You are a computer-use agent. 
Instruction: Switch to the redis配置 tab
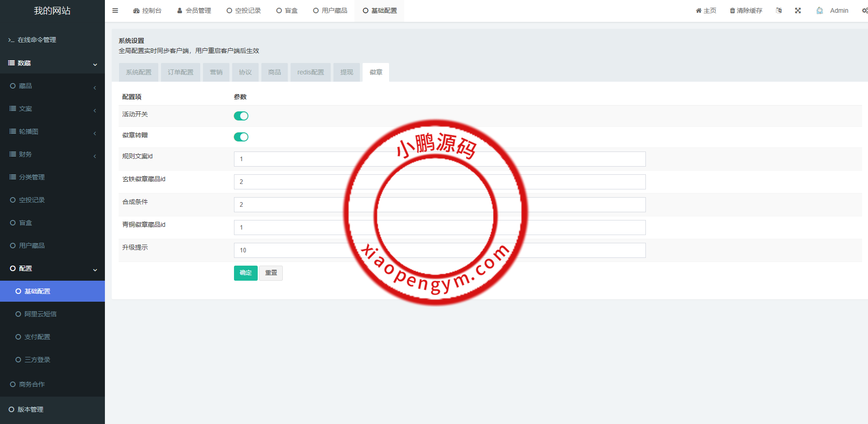click(311, 72)
